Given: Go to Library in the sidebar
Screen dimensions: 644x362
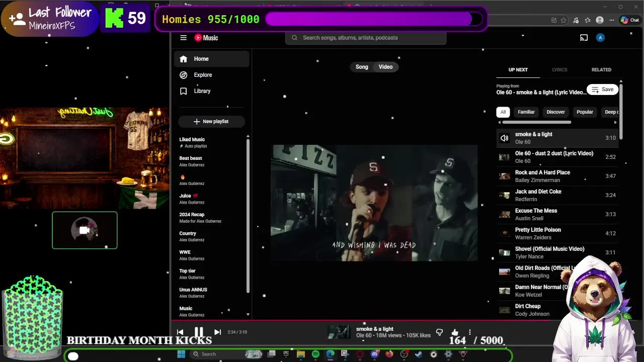Looking at the screenshot, I should point(212,91).
